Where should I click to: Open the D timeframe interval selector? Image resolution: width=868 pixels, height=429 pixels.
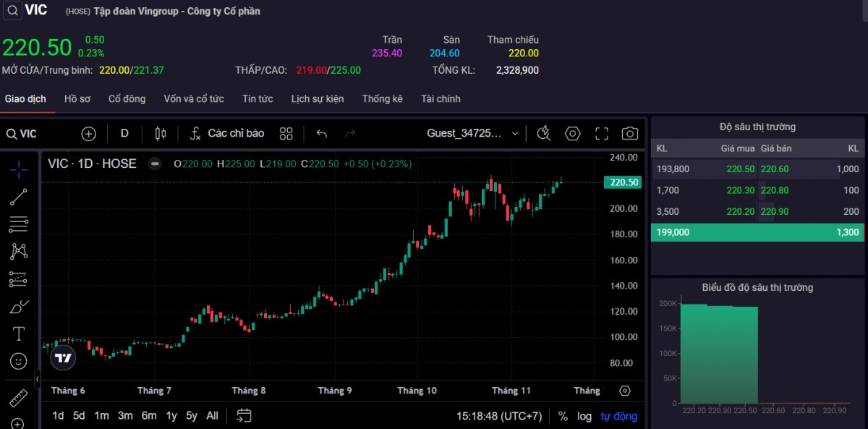pos(124,134)
